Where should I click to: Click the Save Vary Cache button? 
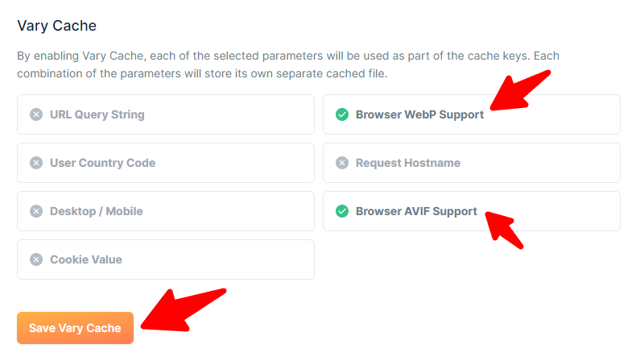(x=75, y=328)
